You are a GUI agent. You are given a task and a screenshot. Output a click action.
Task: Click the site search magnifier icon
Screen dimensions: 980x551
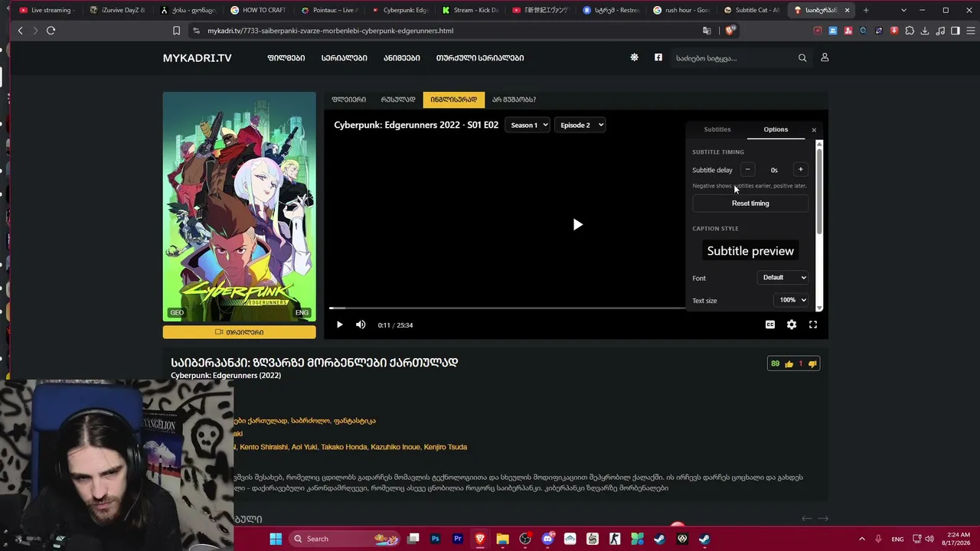[802, 58]
